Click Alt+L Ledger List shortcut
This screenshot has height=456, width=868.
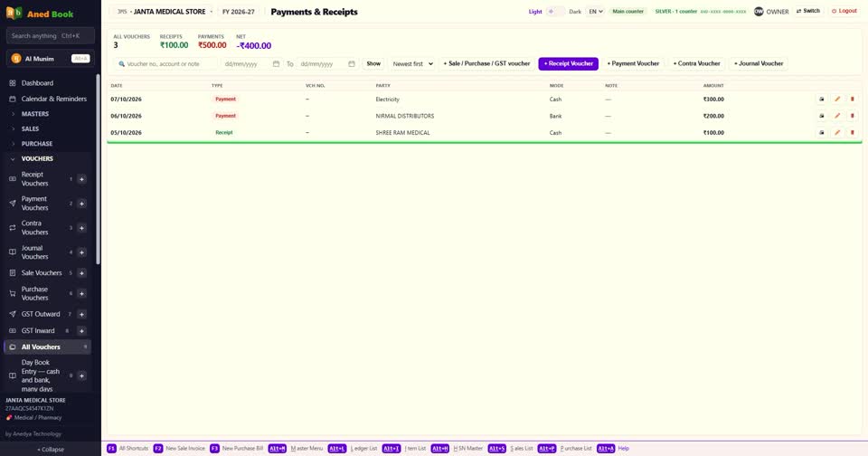point(353,448)
